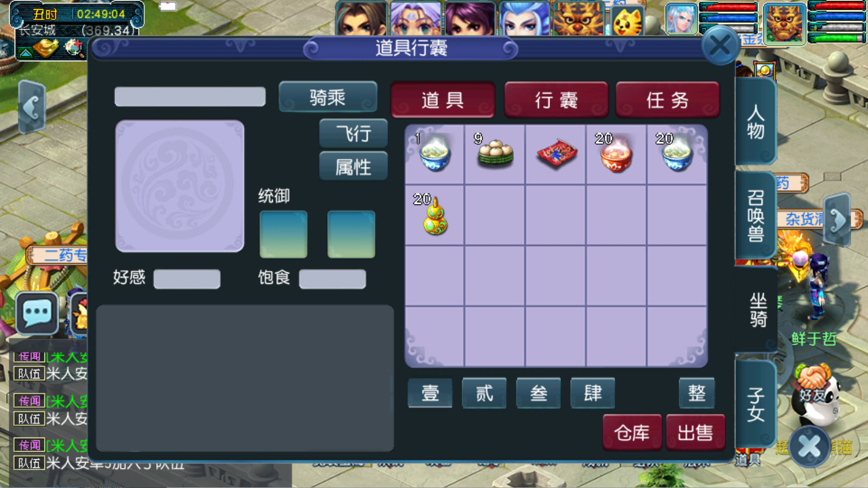Screen dimensions: 868x488
Task: Select the golden gourd potion item
Action: click(435, 215)
